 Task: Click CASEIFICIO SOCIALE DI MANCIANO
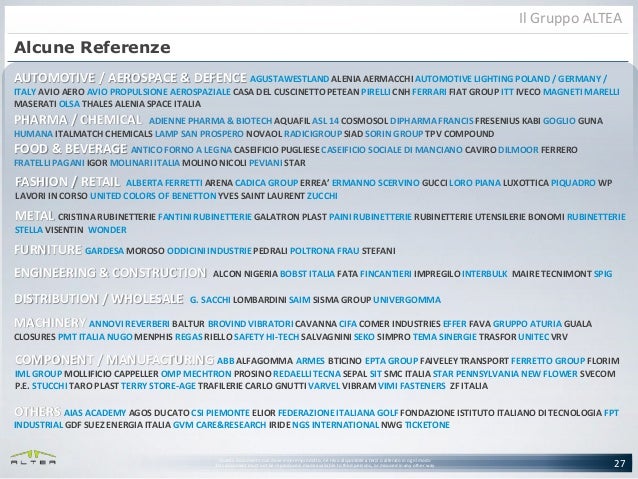point(392,150)
